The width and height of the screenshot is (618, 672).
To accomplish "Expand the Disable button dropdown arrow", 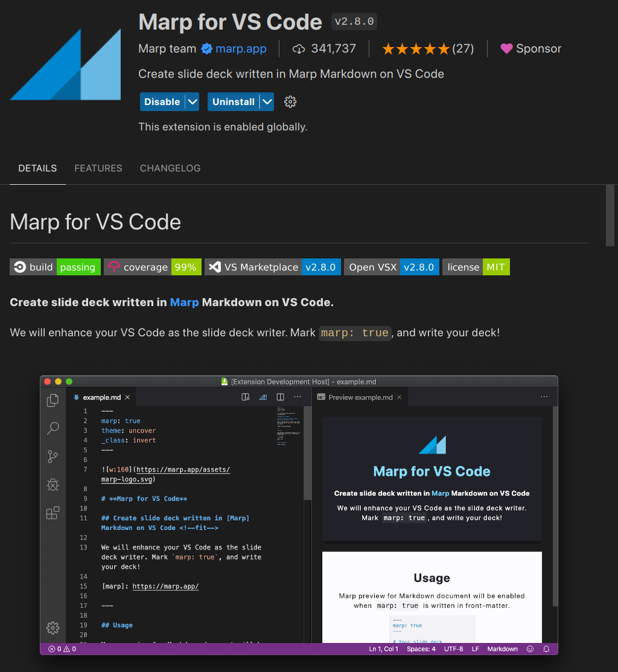I will [x=192, y=101].
